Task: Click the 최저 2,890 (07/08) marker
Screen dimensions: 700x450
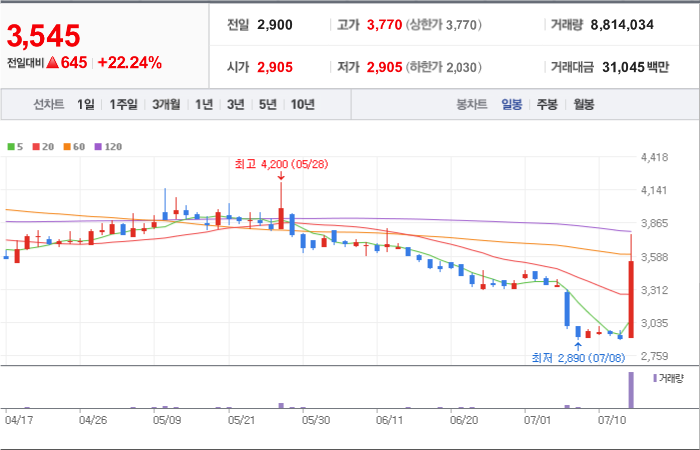Action: tap(578, 358)
